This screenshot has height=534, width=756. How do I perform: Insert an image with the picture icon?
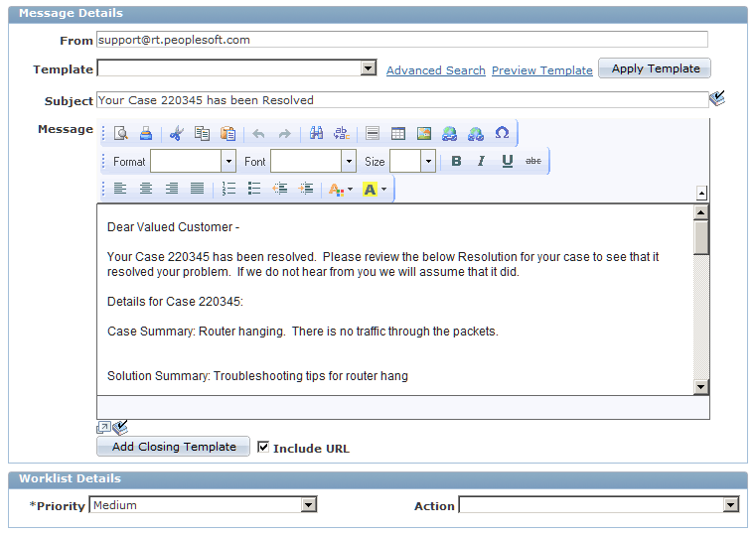click(x=424, y=133)
